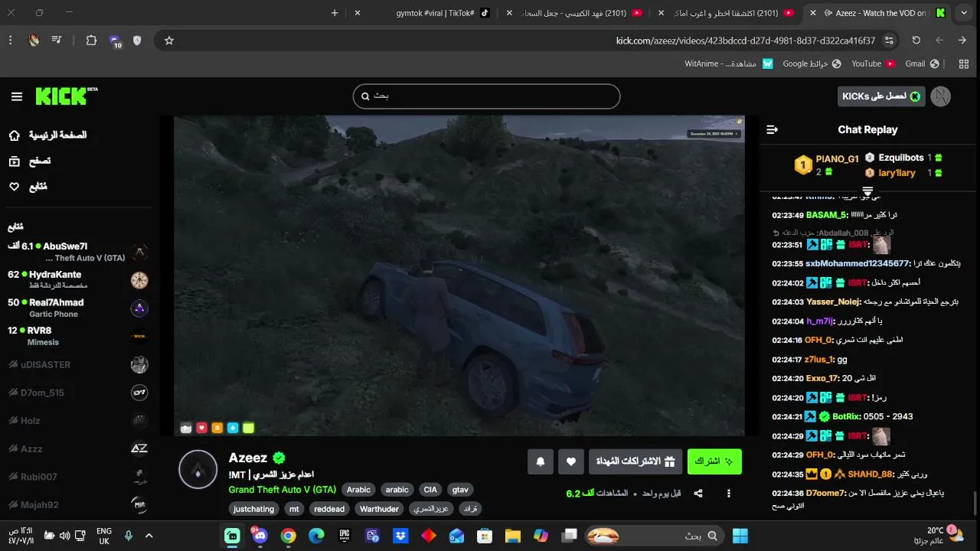Click the gtav tag
The width and height of the screenshot is (980, 551).
coord(460,490)
